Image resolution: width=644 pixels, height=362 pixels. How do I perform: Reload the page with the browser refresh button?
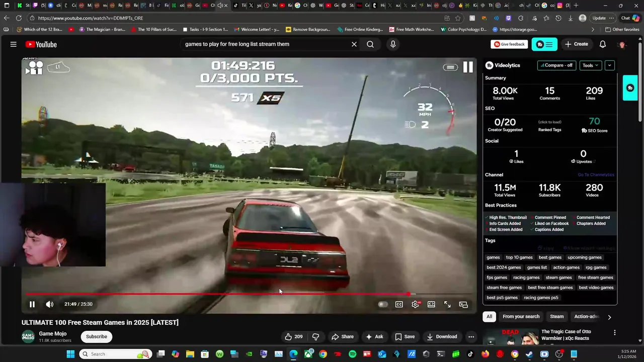[19, 18]
